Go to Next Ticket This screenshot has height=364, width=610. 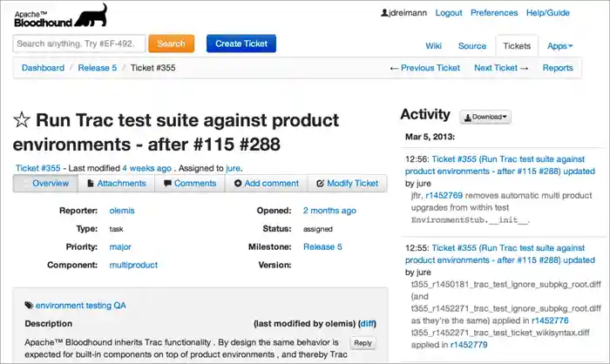(x=501, y=68)
